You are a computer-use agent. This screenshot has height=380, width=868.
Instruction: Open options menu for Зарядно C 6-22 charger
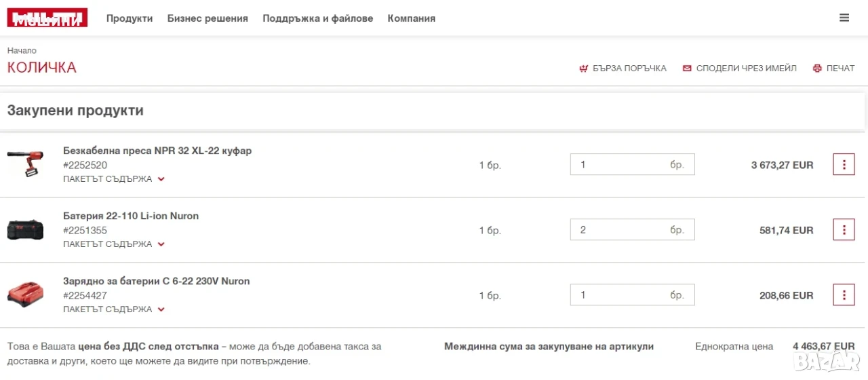[x=844, y=295]
